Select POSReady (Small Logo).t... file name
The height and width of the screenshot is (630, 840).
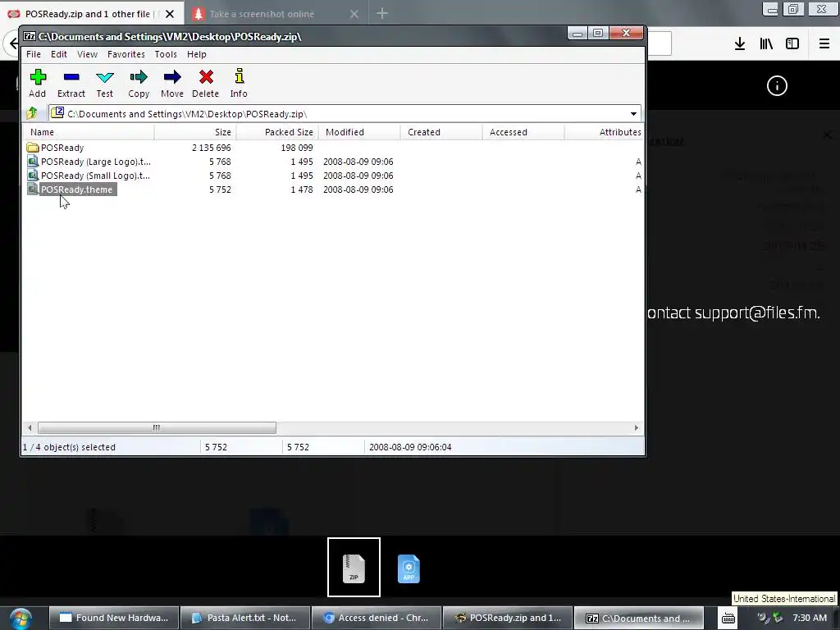click(95, 176)
